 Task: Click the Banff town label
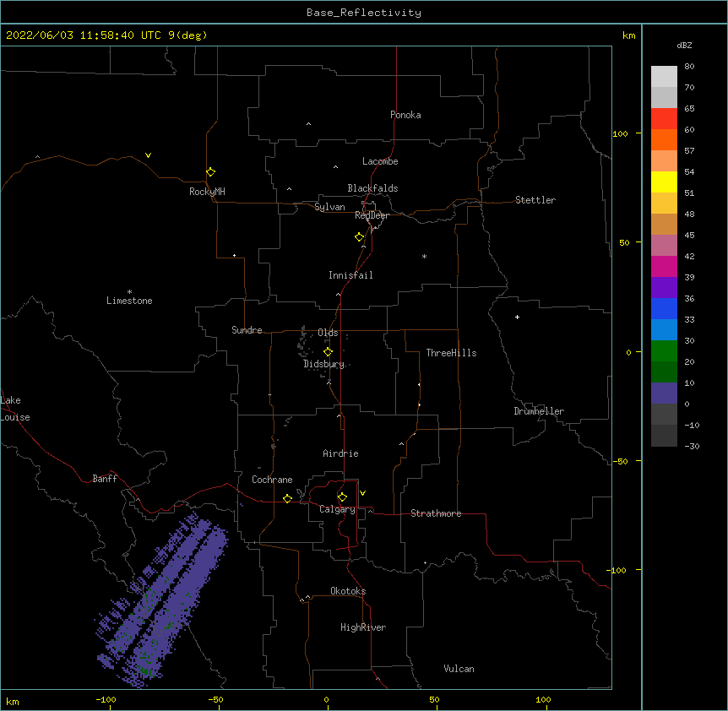[105, 479]
